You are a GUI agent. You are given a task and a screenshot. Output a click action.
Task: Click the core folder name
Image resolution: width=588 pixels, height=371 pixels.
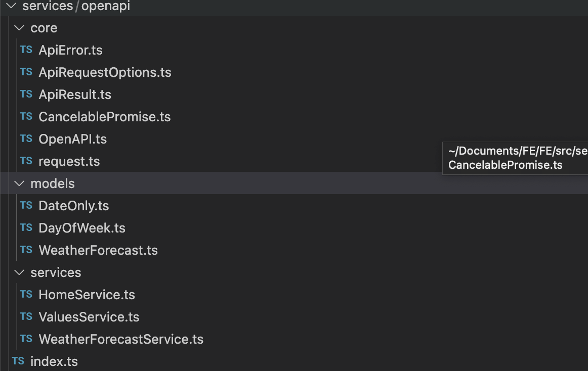(44, 28)
